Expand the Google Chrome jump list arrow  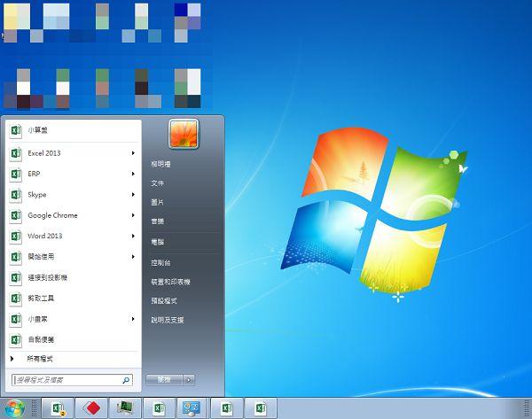pyautogui.click(x=133, y=215)
